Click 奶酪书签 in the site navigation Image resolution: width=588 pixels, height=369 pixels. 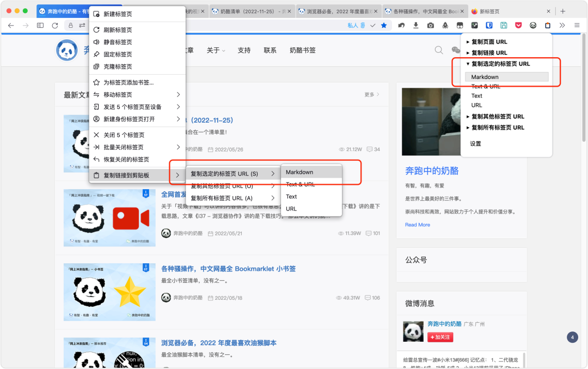click(303, 50)
